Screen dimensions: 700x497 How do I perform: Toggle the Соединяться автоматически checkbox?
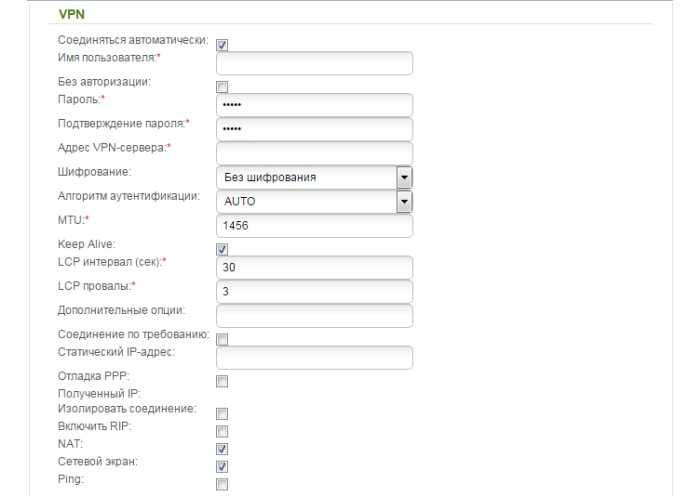click(222, 45)
